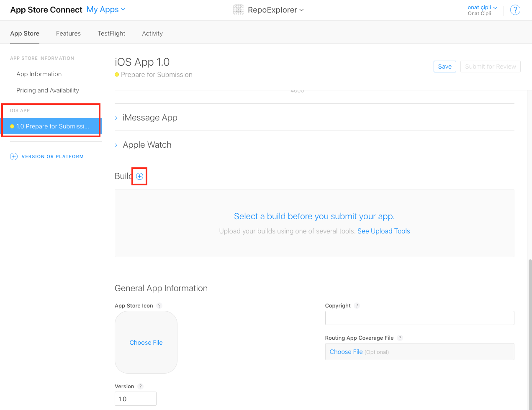This screenshot has height=410, width=532.
Task: Click the App Store Connect title
Action: click(x=46, y=10)
